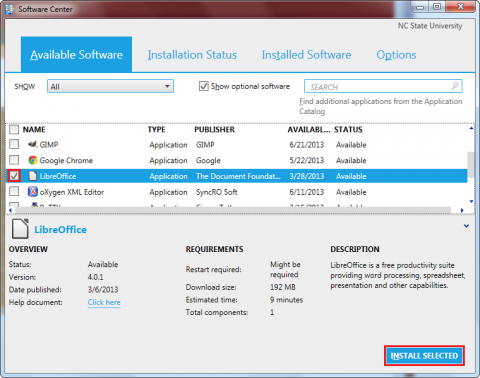480x378 pixels.
Task: Click the Google Chrome icon in list
Action: [32, 160]
